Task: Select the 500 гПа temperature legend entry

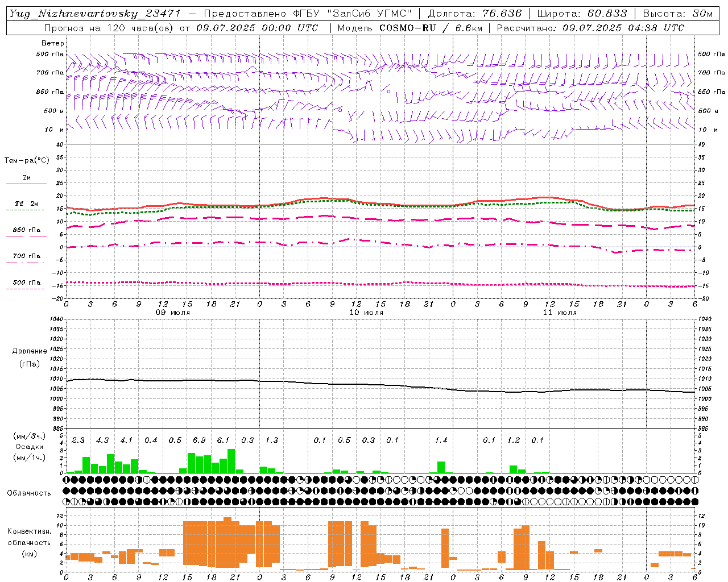Action: [26, 282]
